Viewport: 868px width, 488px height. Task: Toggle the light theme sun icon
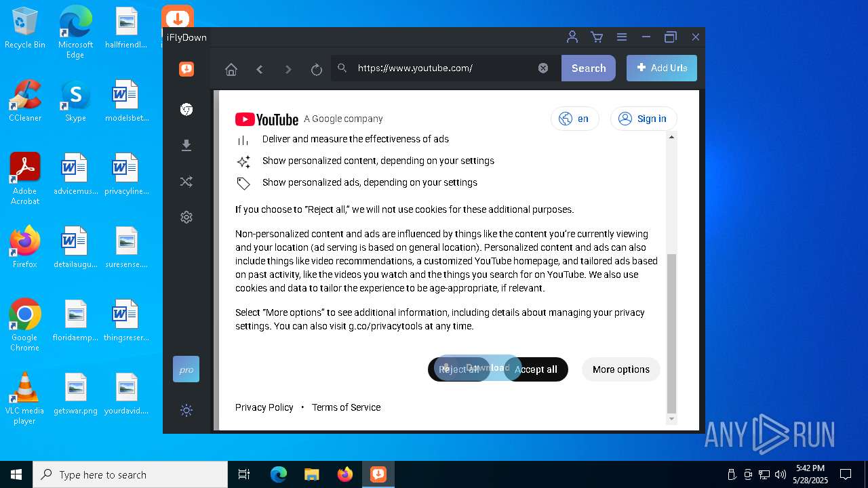click(x=186, y=410)
